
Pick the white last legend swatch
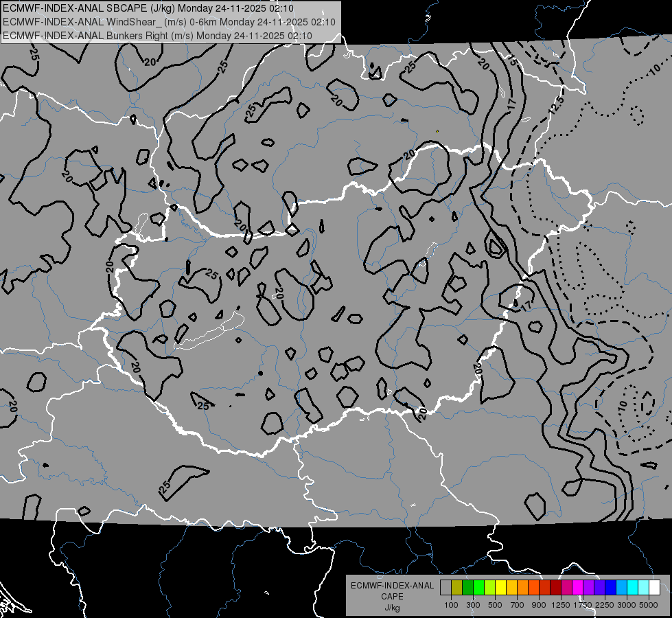pyautogui.click(x=655, y=587)
